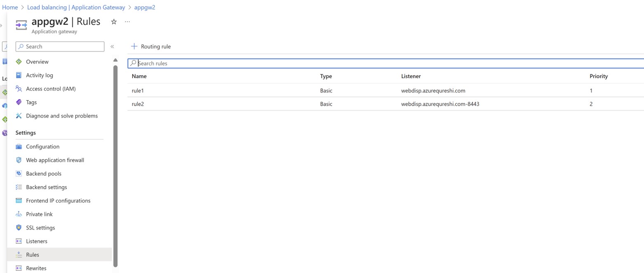Sort by Type column header

pyautogui.click(x=326, y=76)
